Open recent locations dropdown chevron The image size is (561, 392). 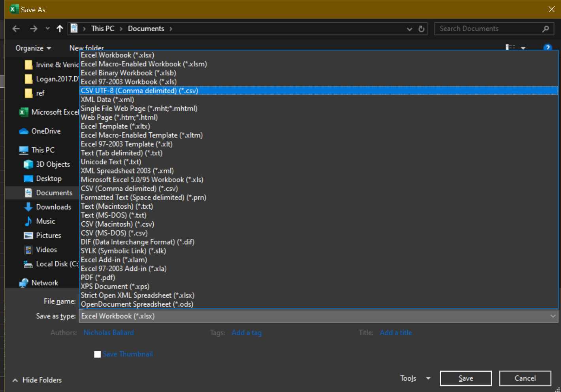click(x=48, y=28)
